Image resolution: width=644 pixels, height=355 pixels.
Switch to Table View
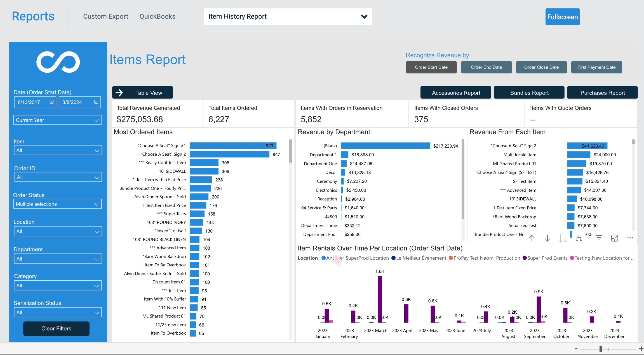[142, 93]
